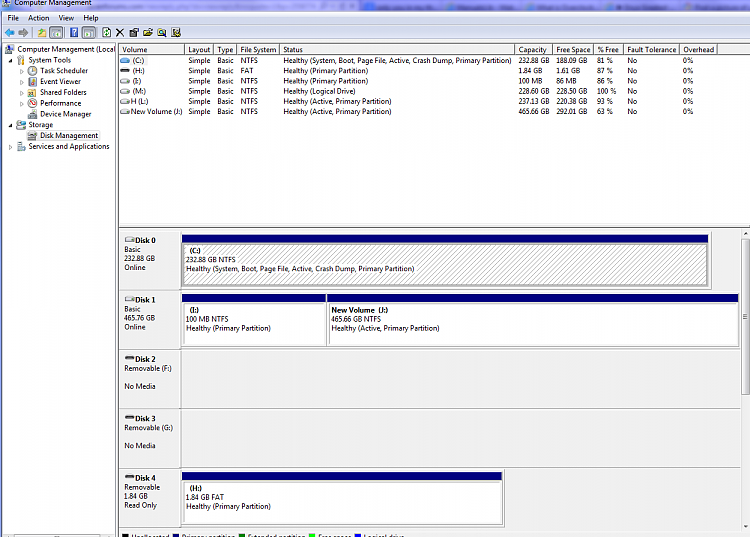Expand the Task Scheduler node arrow

coord(22,71)
